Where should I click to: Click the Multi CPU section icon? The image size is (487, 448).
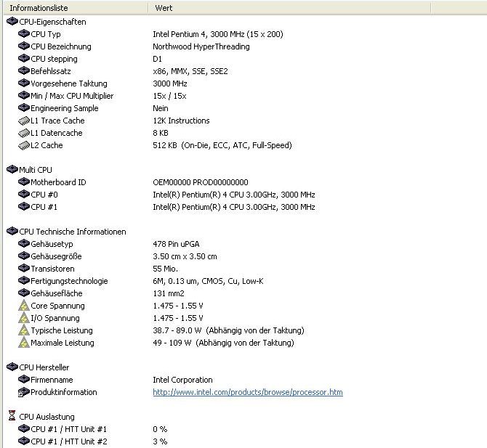[x=12, y=169]
